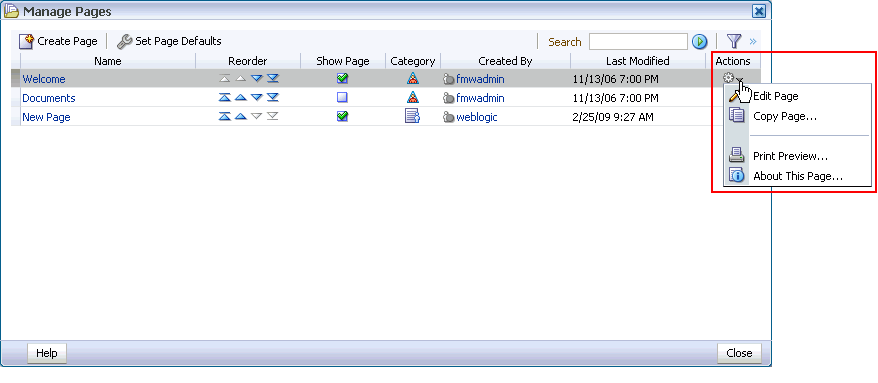This screenshot has width=878, height=383.
Task: Click the New Page category icon
Action: coord(412,116)
